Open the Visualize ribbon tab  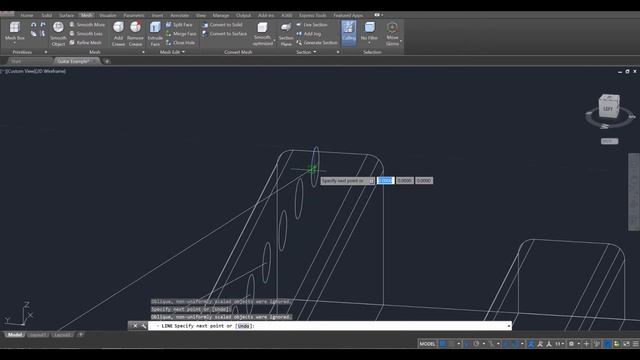(x=108, y=16)
